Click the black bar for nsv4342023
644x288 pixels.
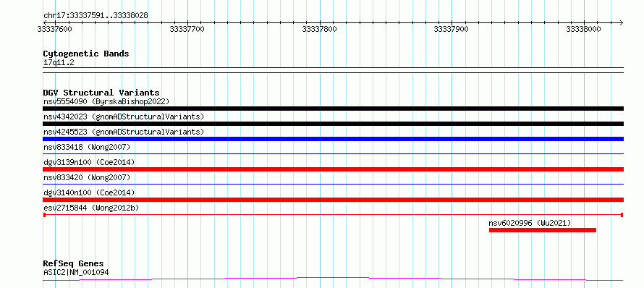333,124
